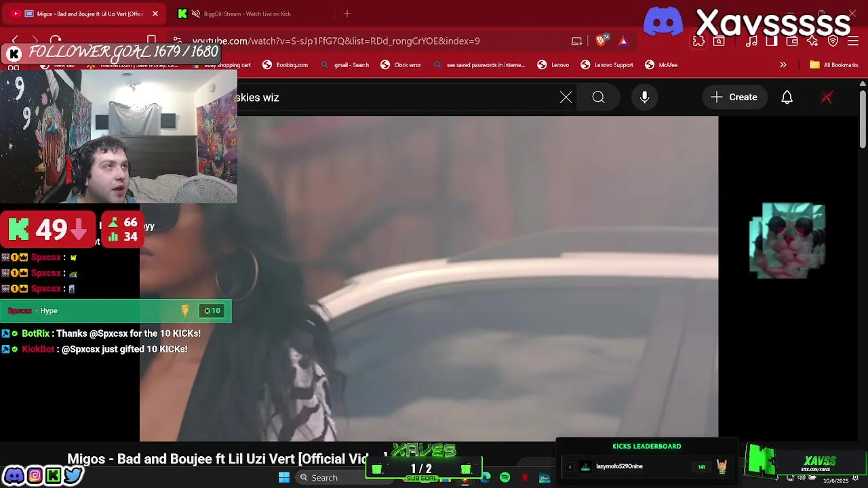868x488 pixels.
Task: Click the YouTube search magnifier button
Action: (599, 98)
